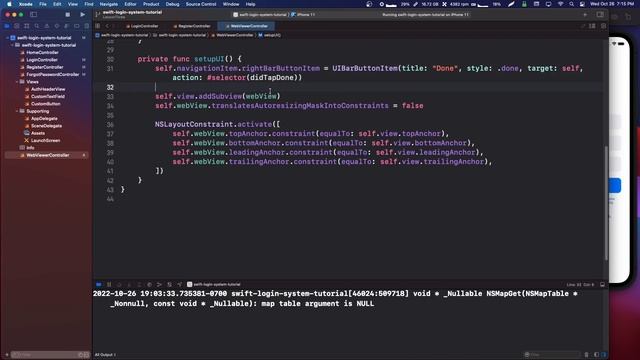The image size is (640, 360).
Task: Clear the console with the trash icon
Action: point(587,355)
